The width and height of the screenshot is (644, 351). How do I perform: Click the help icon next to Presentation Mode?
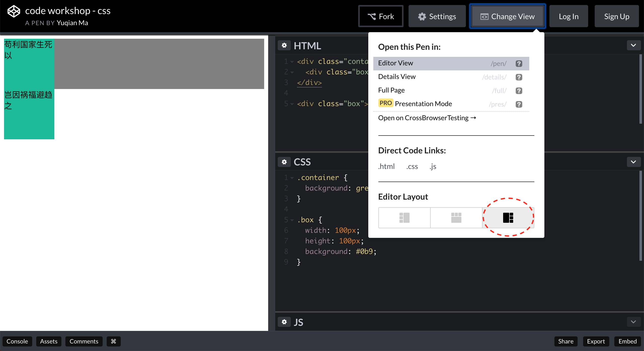519,104
